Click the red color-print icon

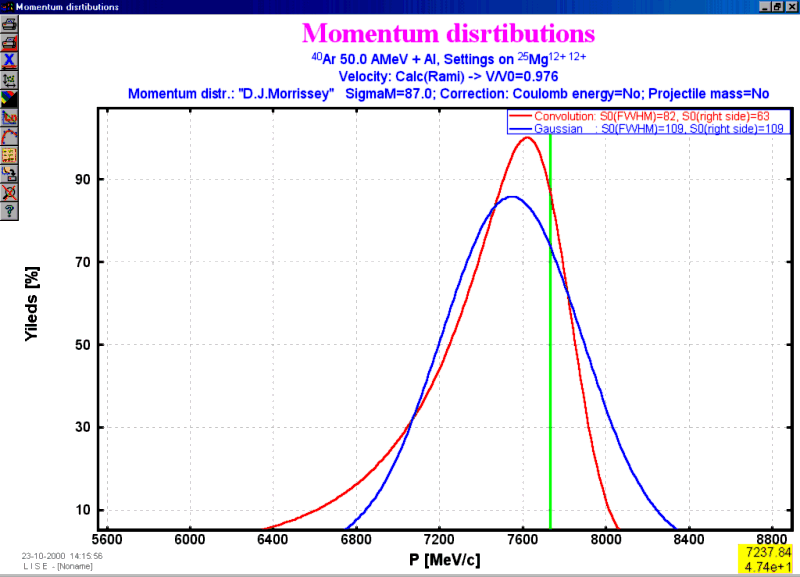click(9, 43)
